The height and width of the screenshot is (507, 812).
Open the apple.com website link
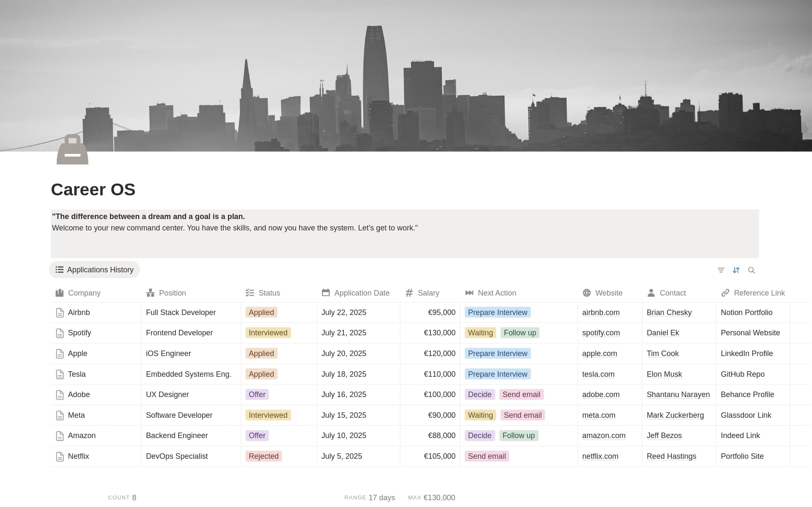click(x=599, y=354)
